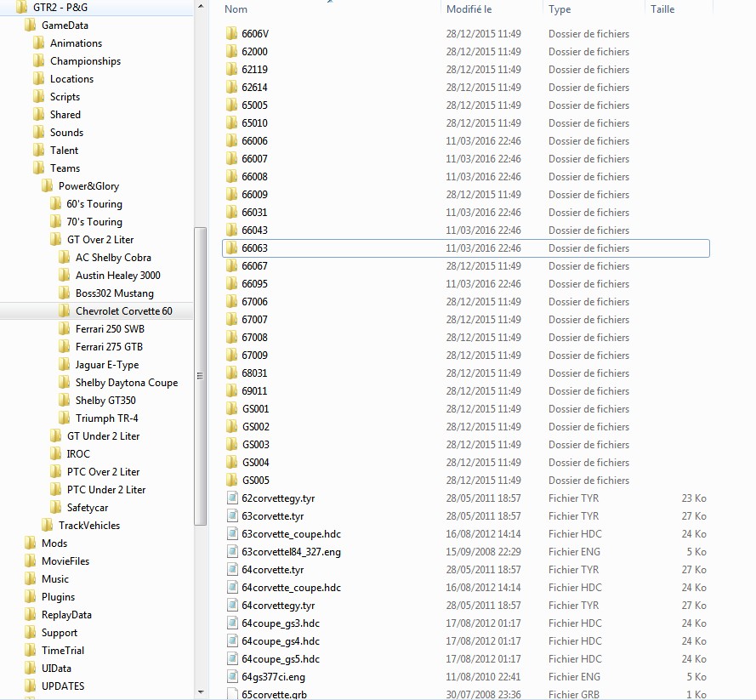756x700 pixels.
Task: Select the MovieFiles folder in the tree
Action: [x=65, y=561]
